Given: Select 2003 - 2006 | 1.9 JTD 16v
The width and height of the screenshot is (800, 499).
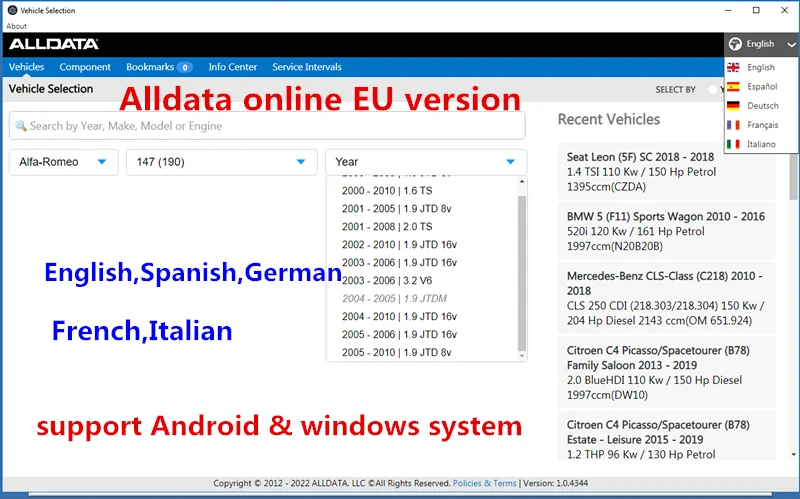Looking at the screenshot, I should [399, 262].
